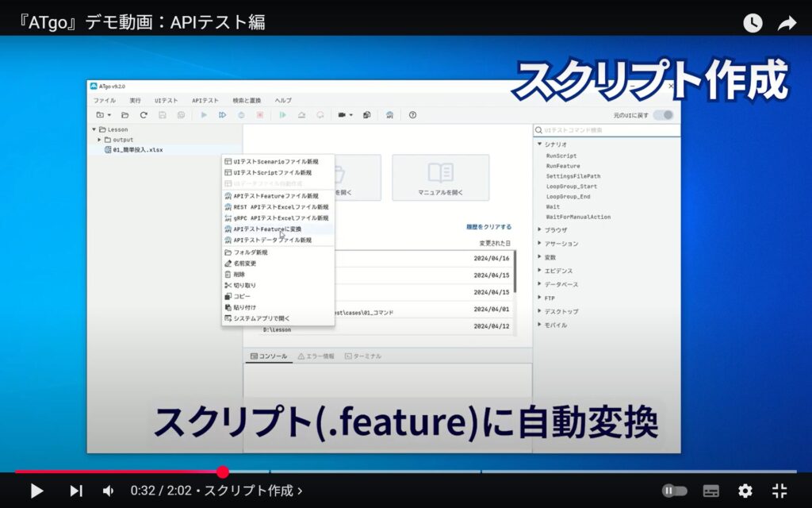This screenshot has width=812, height=508.
Task: Click the refresh toolbar icon
Action: point(144,115)
